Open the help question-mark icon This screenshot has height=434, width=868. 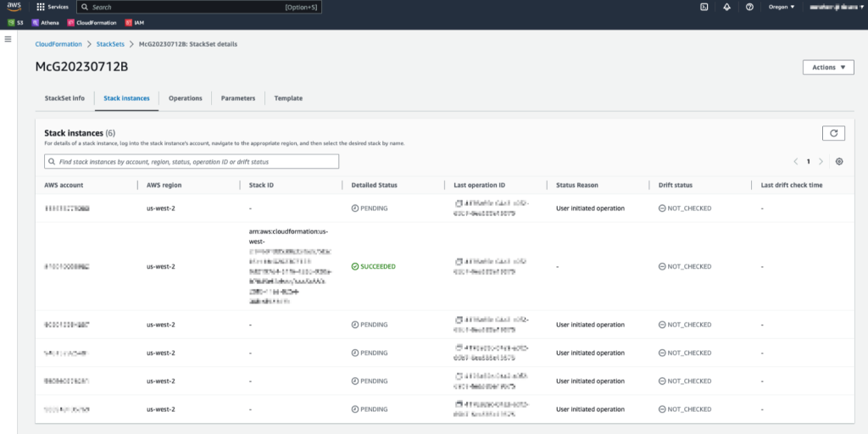click(749, 7)
